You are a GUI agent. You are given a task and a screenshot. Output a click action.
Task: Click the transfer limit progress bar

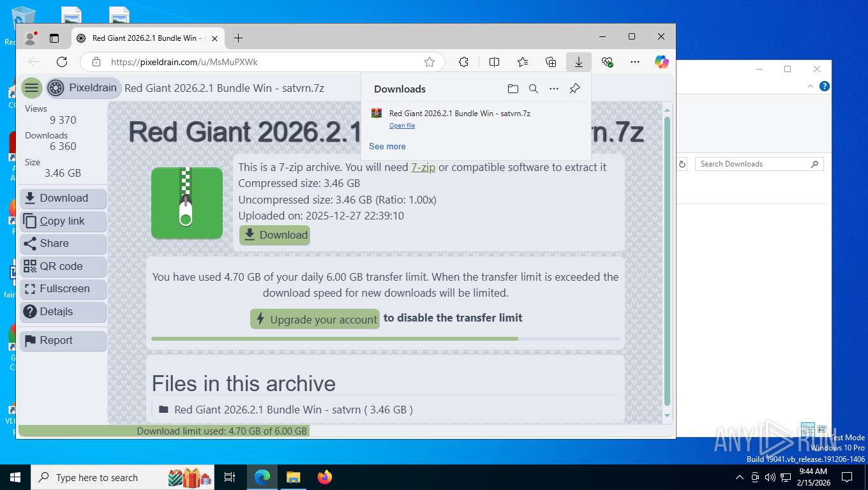coord(385,339)
